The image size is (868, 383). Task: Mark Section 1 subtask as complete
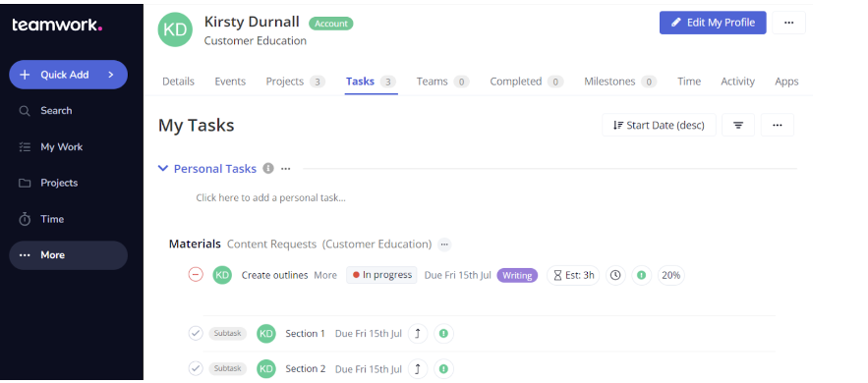196,333
